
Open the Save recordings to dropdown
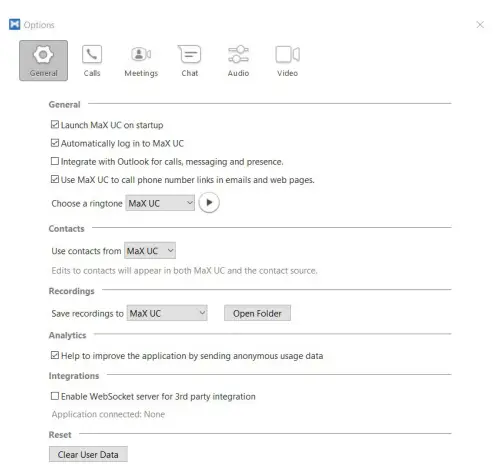tap(167, 313)
